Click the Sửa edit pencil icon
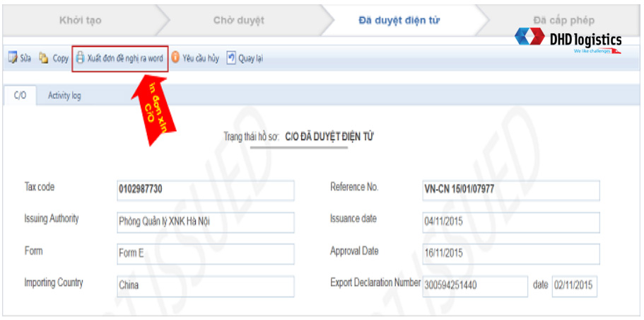The height and width of the screenshot is (320, 644). (x=13, y=59)
